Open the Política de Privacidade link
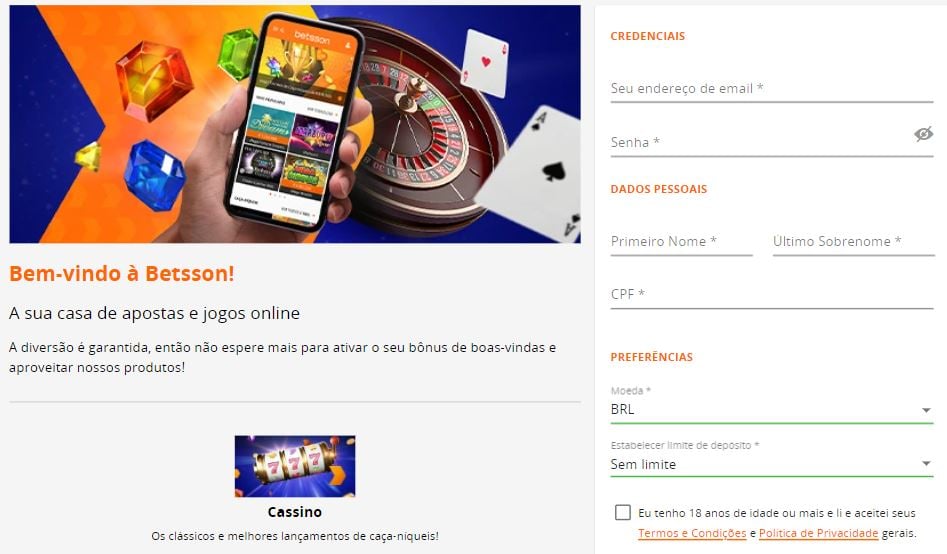Screen dimensions: 947x554 (x=818, y=533)
